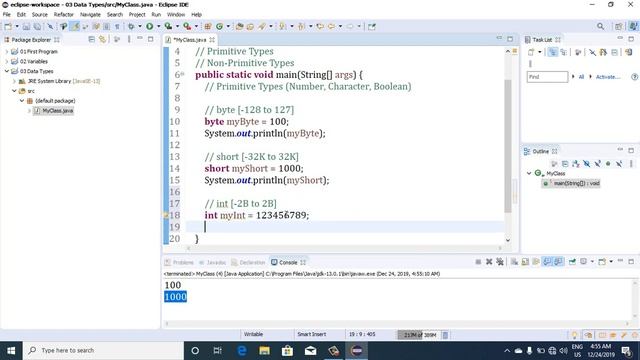Click the Windows search box in taskbar
640x360 pixels.
pyautogui.click(x=103, y=351)
